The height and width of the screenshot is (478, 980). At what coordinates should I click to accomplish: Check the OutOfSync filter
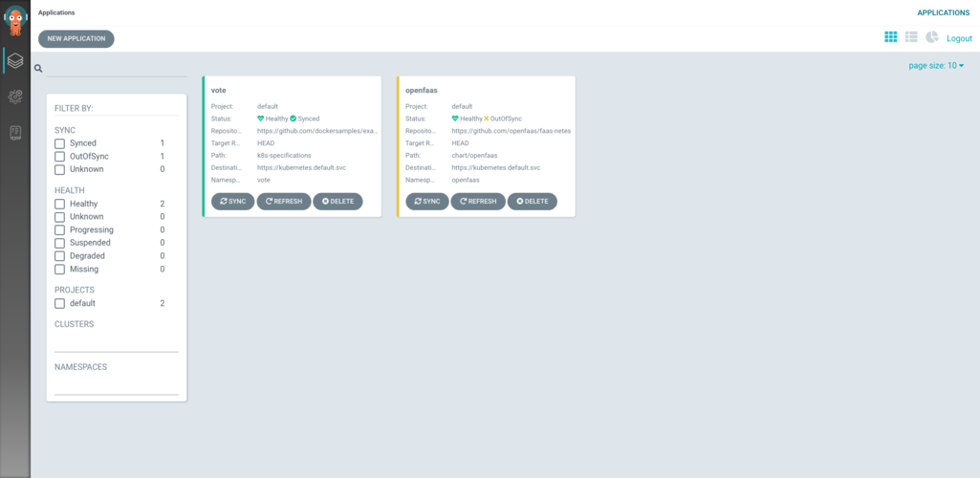pos(60,156)
